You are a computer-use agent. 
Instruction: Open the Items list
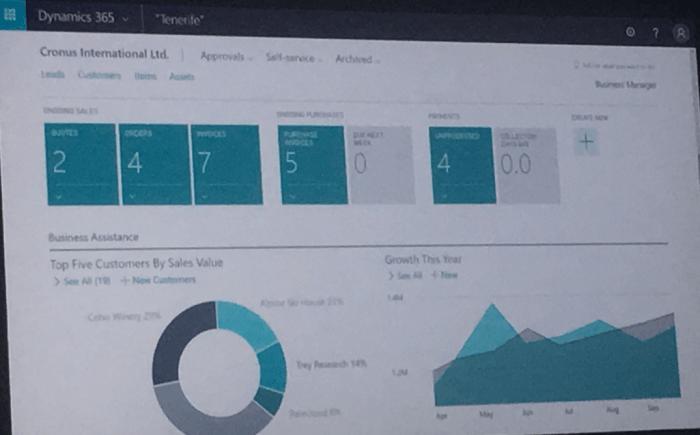[x=146, y=76]
